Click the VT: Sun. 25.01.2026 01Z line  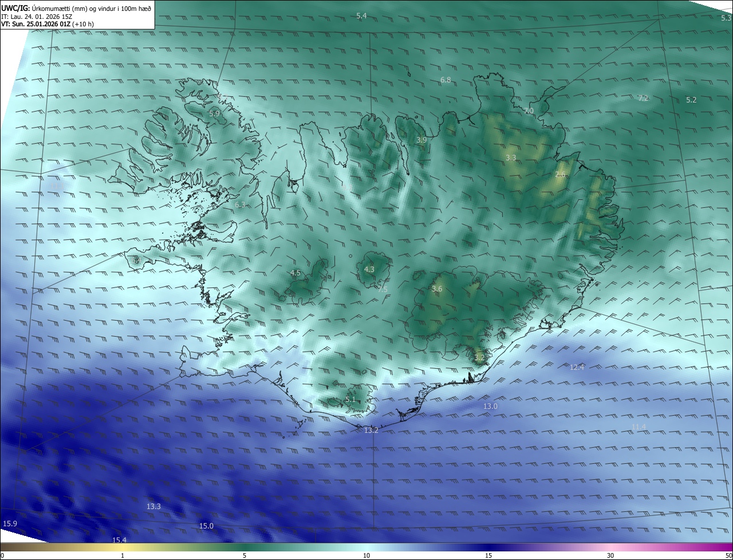[48, 24]
